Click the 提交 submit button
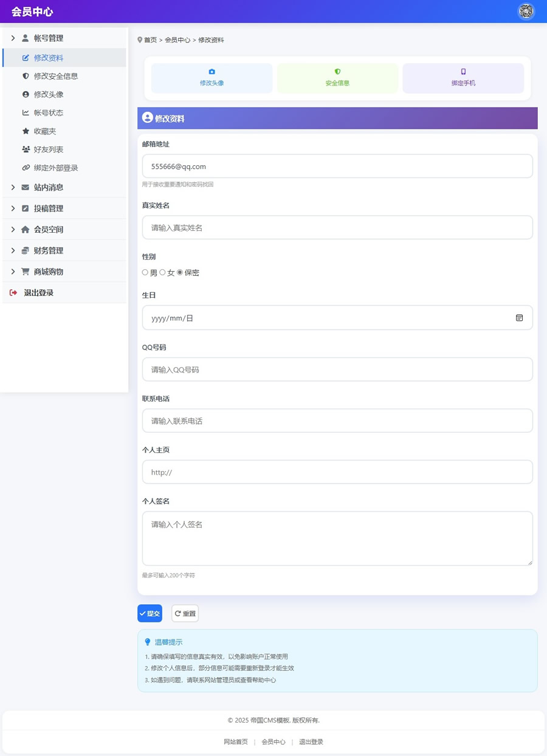 (x=150, y=613)
